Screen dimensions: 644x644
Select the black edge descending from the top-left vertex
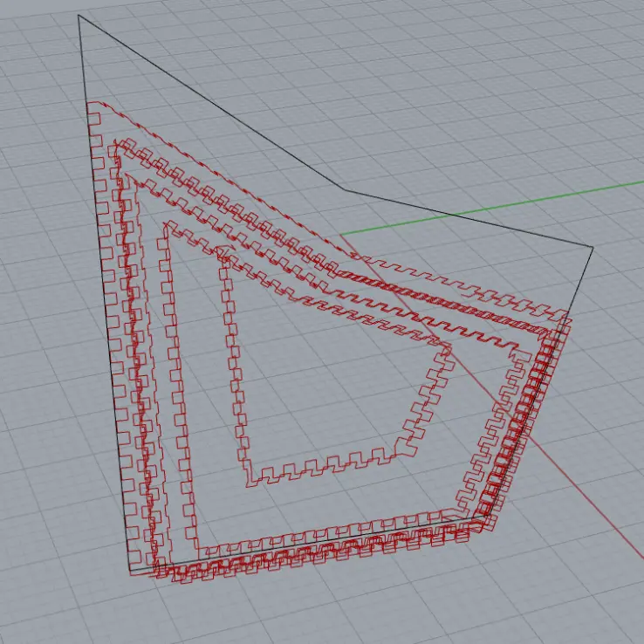pyautogui.click(x=209, y=102)
